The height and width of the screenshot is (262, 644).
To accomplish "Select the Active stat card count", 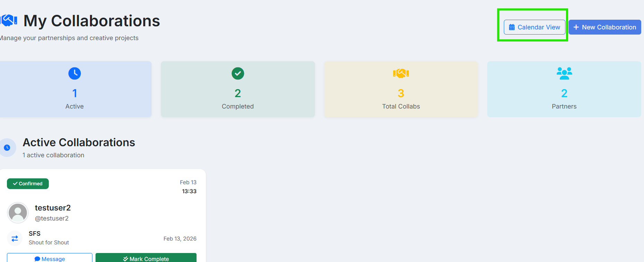I will (x=74, y=93).
